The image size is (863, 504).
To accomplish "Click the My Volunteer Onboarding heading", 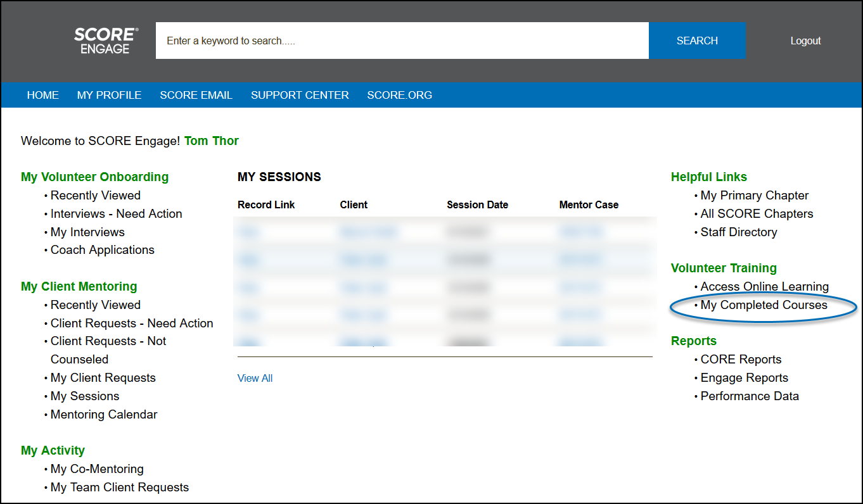I will [95, 177].
